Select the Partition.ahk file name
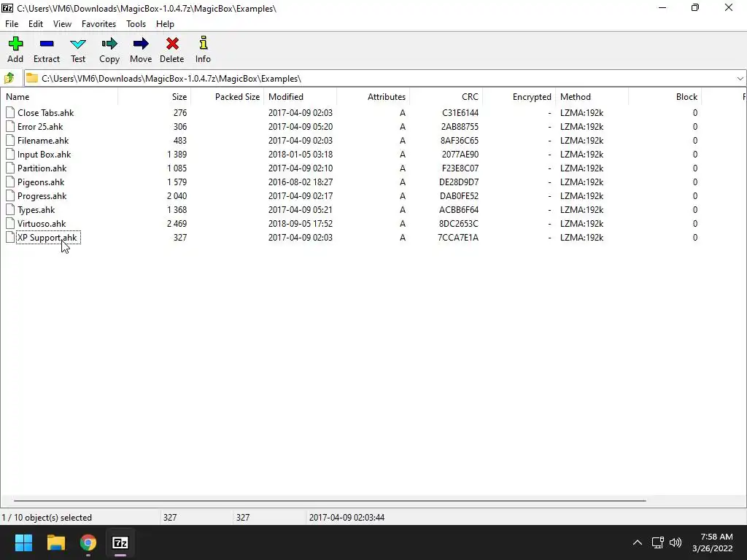This screenshot has width=747, height=560. [x=42, y=168]
